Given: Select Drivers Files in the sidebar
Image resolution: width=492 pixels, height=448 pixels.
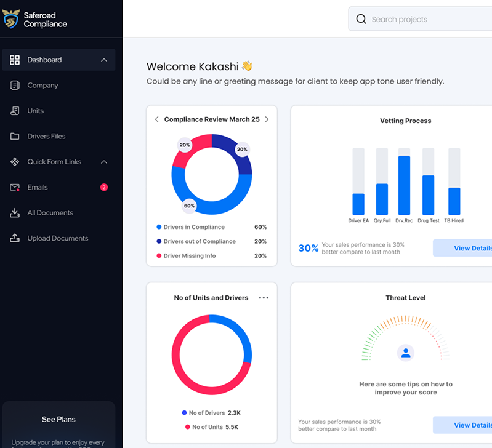Looking at the screenshot, I should [46, 137].
